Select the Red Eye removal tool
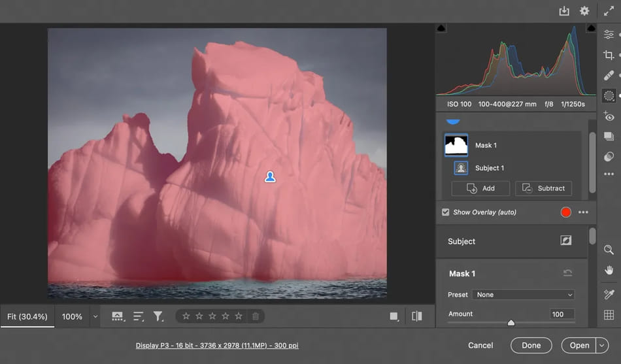Image resolution: width=621 pixels, height=364 pixels. (609, 116)
